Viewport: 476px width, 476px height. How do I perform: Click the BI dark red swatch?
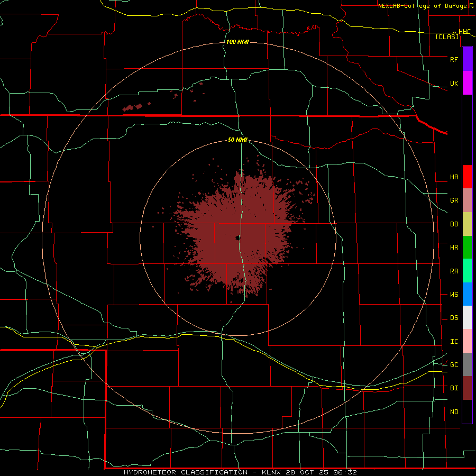pos(467,388)
